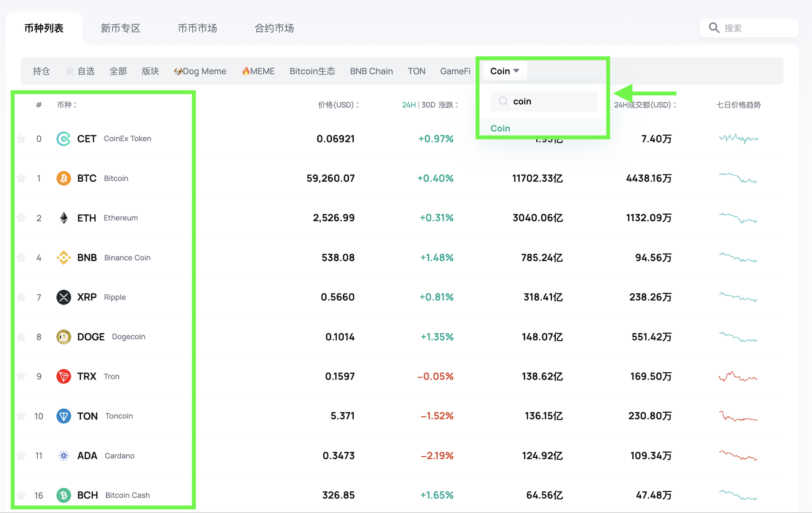
Task: Click the orange BTC Bitcoin logo icon
Action: [63, 178]
